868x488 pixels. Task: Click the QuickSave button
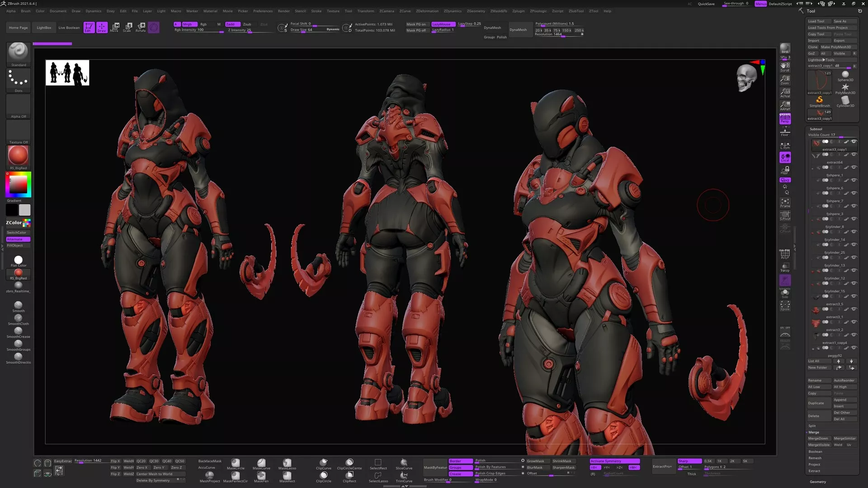pos(706,4)
